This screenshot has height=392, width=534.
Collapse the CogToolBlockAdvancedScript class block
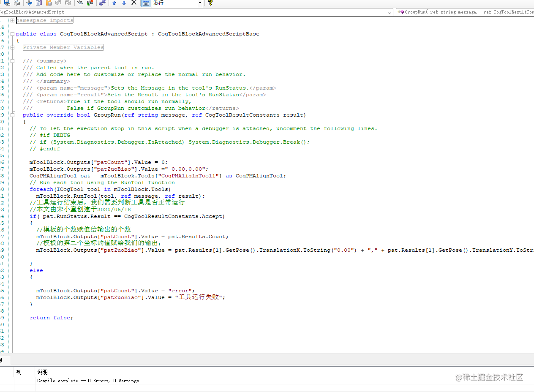pyautogui.click(x=13, y=34)
